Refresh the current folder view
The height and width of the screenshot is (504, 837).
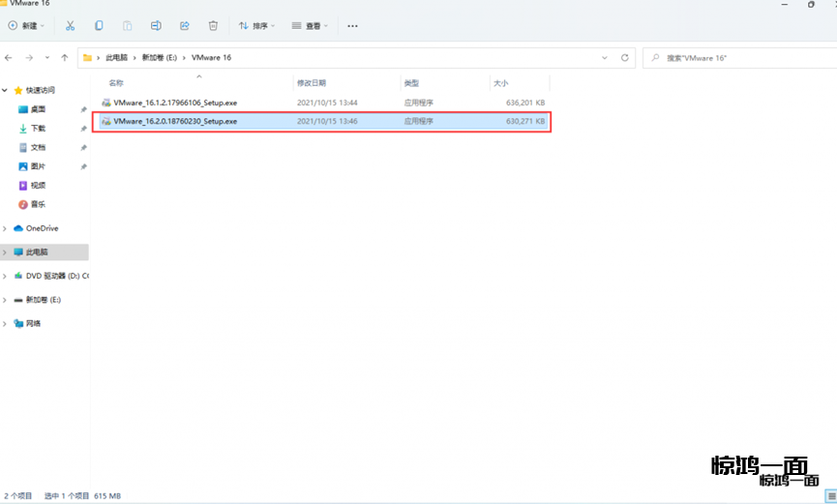(625, 58)
